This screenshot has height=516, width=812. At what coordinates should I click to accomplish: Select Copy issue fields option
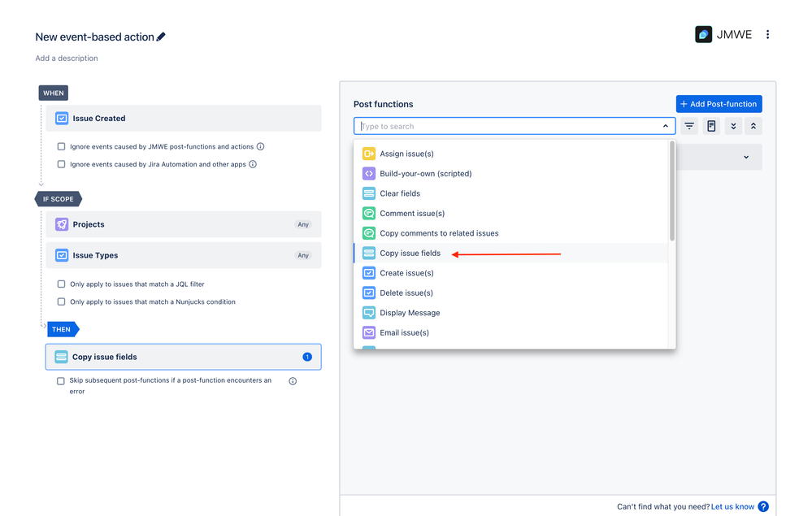[510, 253]
